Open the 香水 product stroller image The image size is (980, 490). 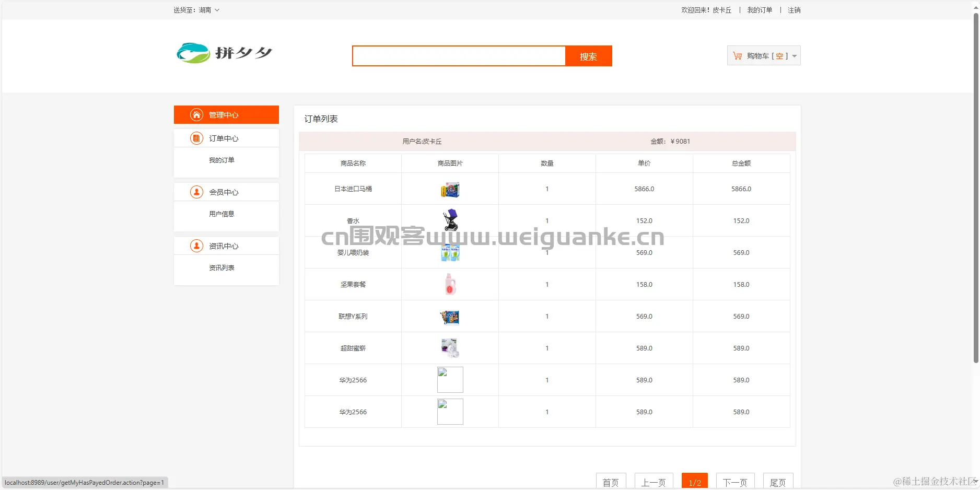(x=450, y=220)
